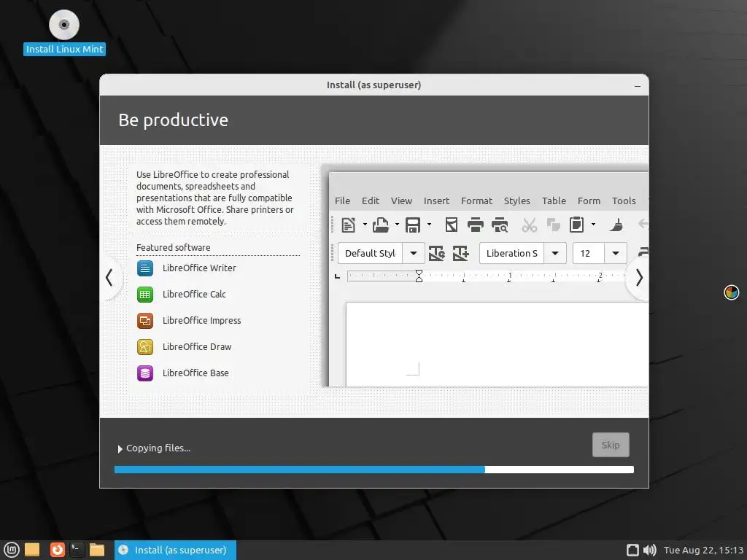Click the LibreOffice Writer icon

(x=145, y=268)
